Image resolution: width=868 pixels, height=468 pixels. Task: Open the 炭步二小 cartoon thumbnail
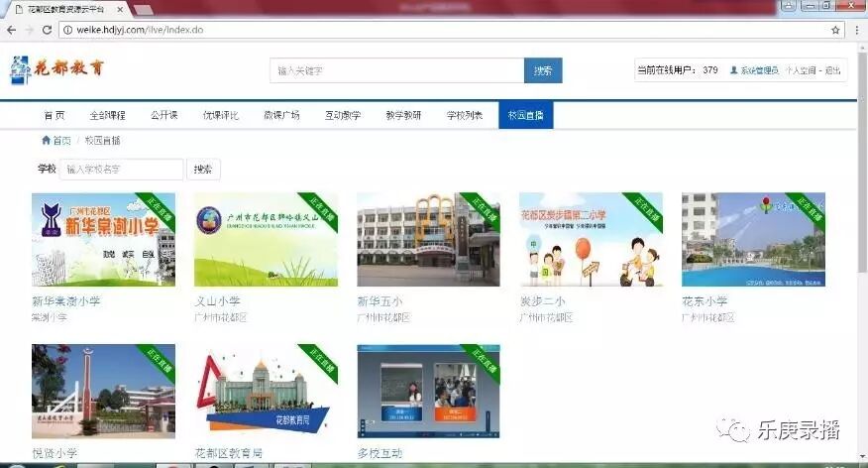point(591,239)
